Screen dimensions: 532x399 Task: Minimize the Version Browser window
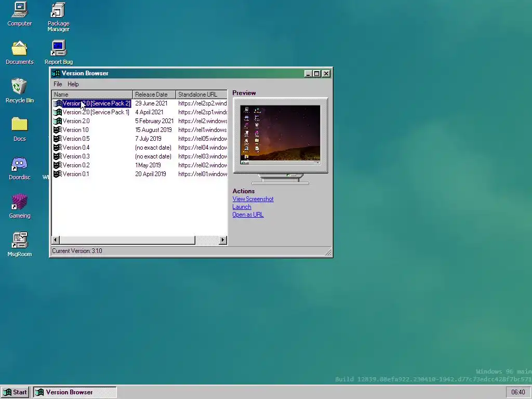308,74
